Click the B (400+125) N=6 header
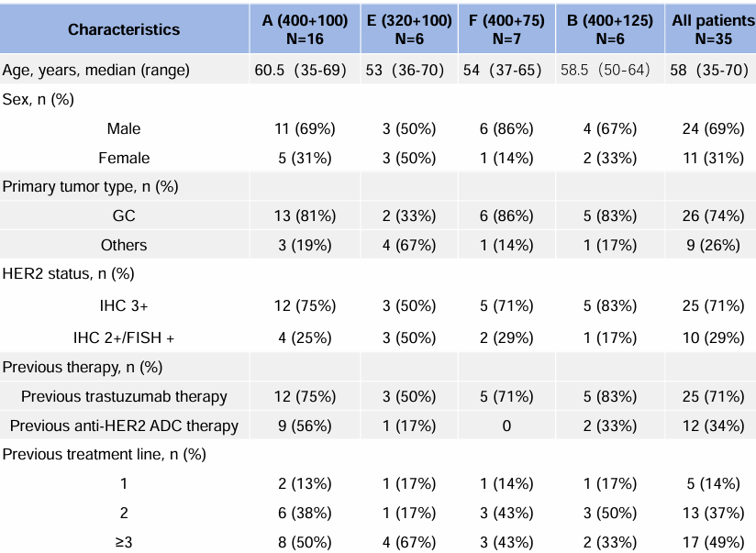The image size is (756, 553). (x=610, y=29)
